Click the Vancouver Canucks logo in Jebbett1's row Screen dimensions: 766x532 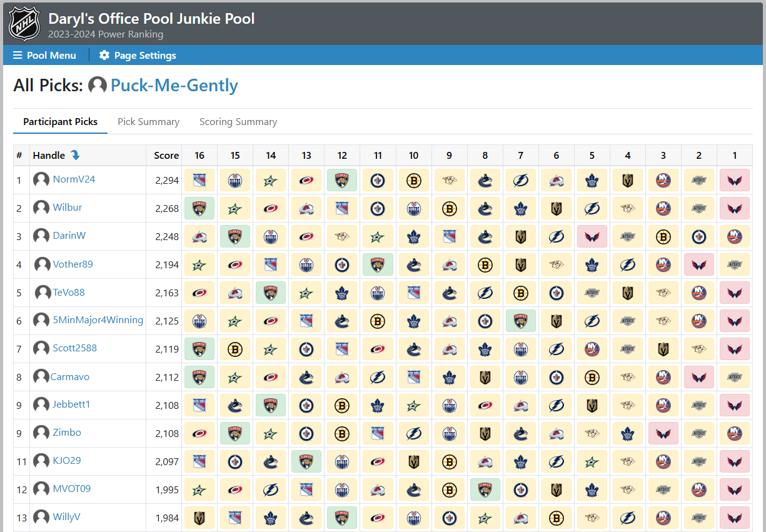pos(235,405)
